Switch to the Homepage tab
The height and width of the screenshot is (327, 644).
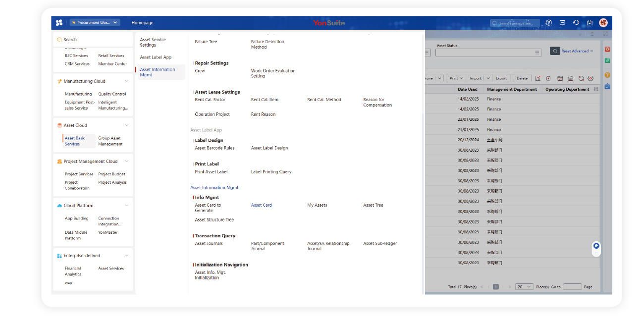coord(142,23)
